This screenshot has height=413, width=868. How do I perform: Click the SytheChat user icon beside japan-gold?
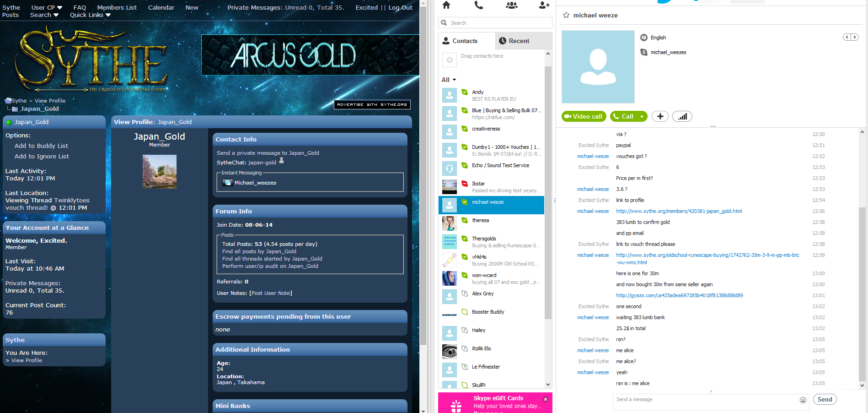(x=282, y=160)
